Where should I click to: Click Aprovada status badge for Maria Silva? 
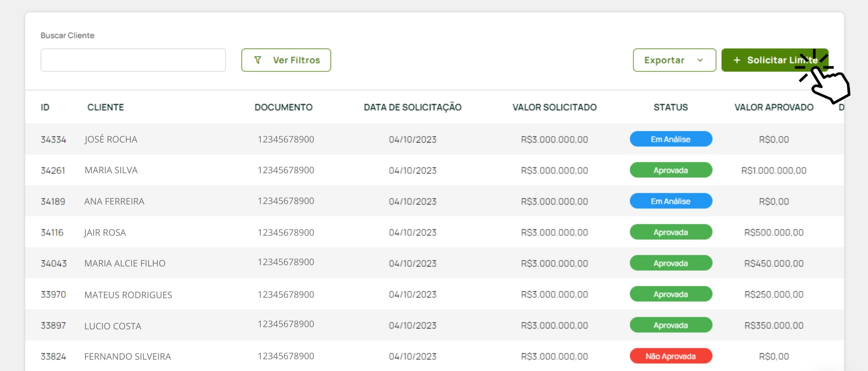[x=671, y=170]
